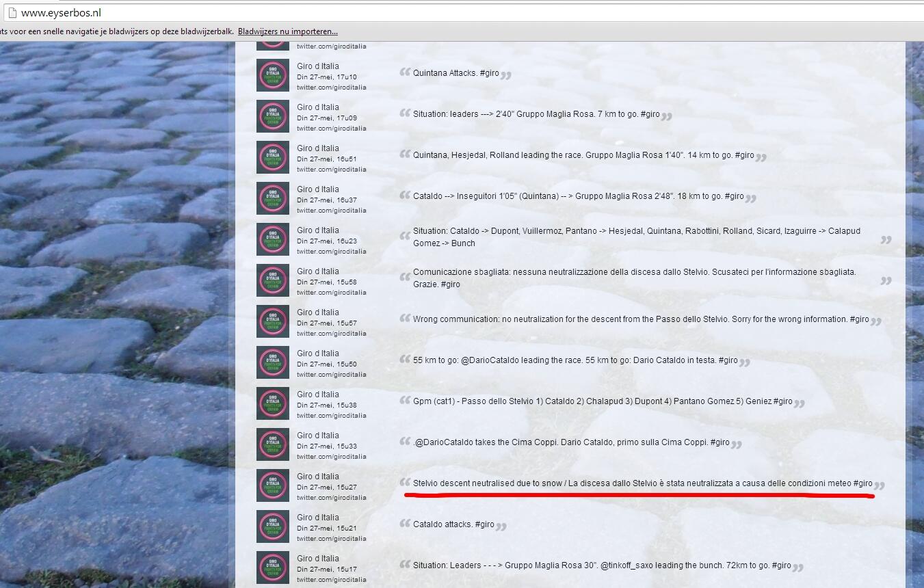The height and width of the screenshot is (588, 924).
Task: Open twitter.com/giroditalia link under 17u10 entry
Action: [332, 88]
